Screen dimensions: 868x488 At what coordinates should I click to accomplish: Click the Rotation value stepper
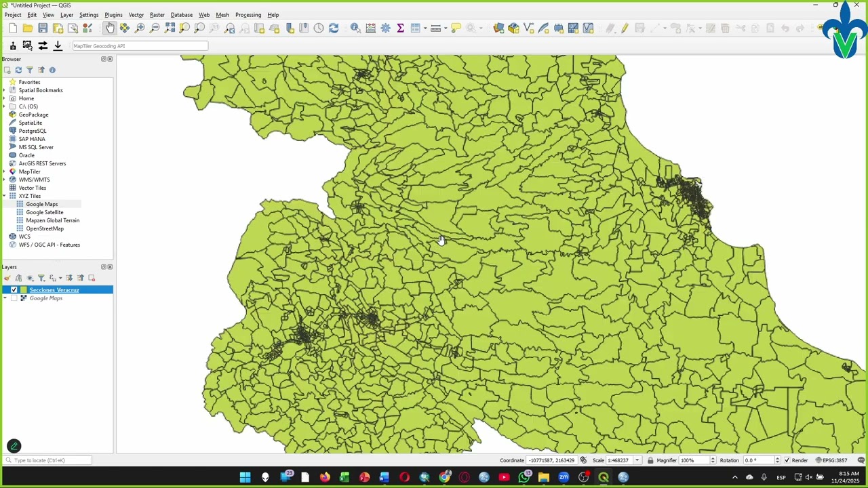click(x=777, y=460)
